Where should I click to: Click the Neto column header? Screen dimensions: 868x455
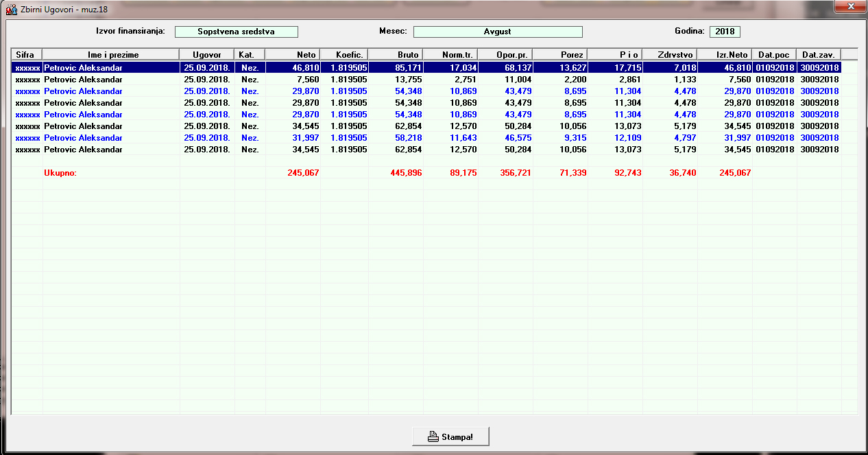tap(293, 54)
